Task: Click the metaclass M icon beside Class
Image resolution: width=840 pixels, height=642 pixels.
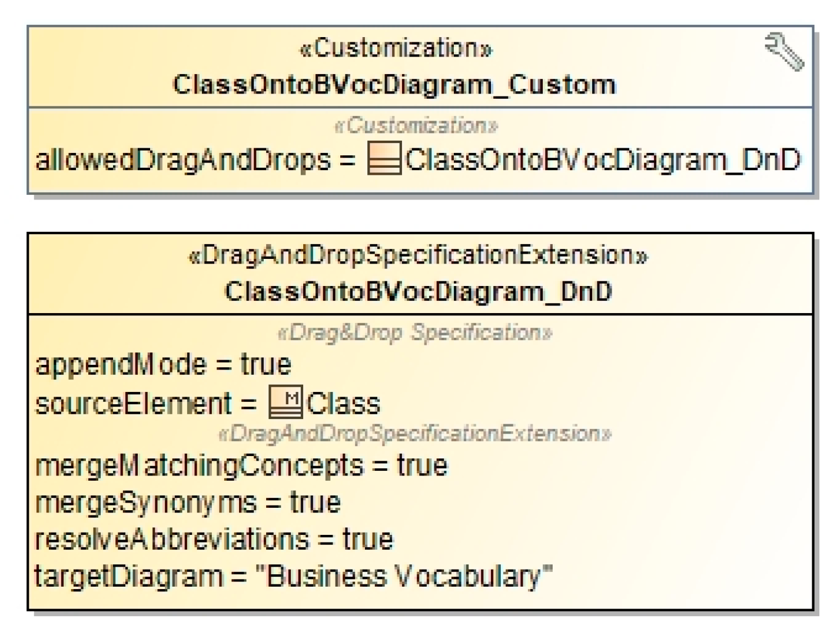Action: 285,403
